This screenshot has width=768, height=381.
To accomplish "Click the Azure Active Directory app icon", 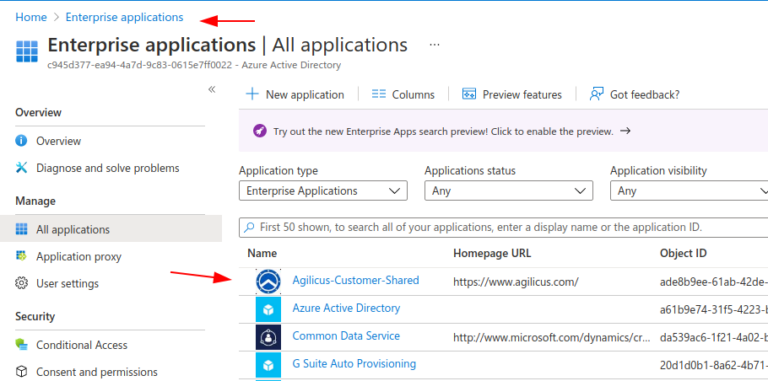I will [268, 310].
